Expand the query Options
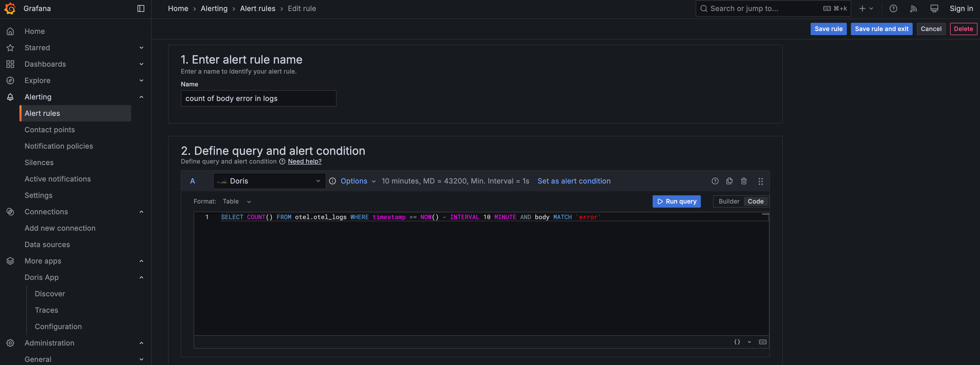The height and width of the screenshot is (365, 980). [x=358, y=181]
